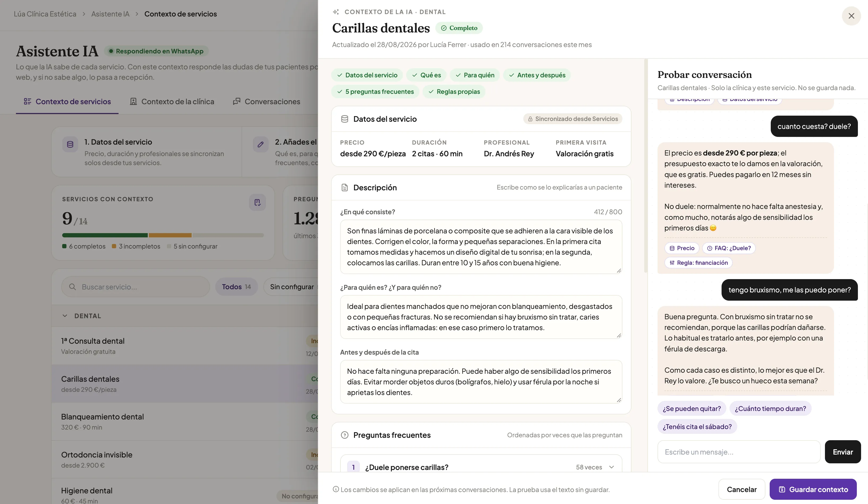This screenshot has height=504, width=868.
Task: Click the info icon in the footer note
Action: pyautogui.click(x=336, y=489)
